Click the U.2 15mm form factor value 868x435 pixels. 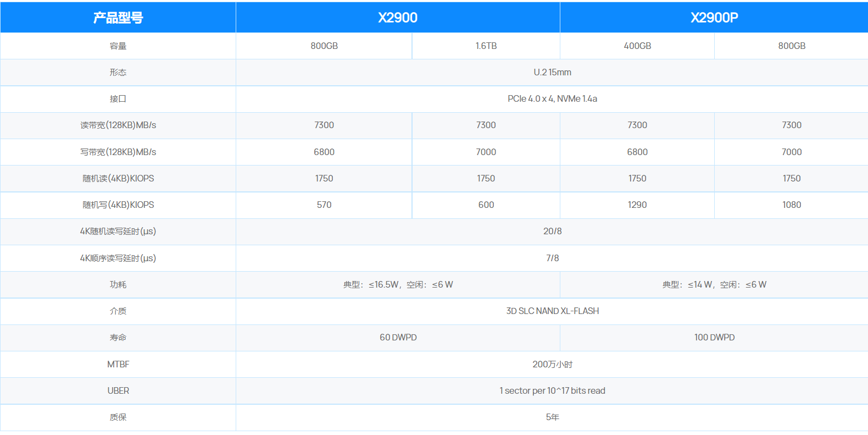point(552,73)
